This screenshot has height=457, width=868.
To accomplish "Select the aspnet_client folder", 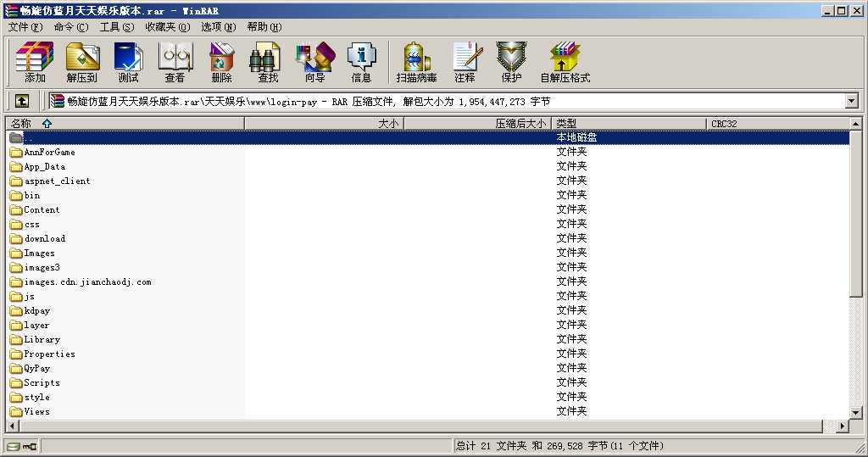I will point(50,181).
